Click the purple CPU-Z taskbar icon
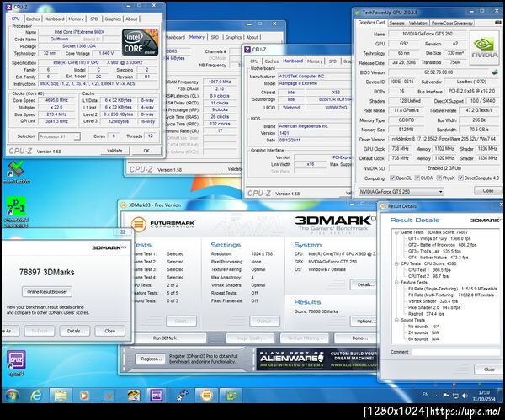 pyautogui.click(x=156, y=396)
